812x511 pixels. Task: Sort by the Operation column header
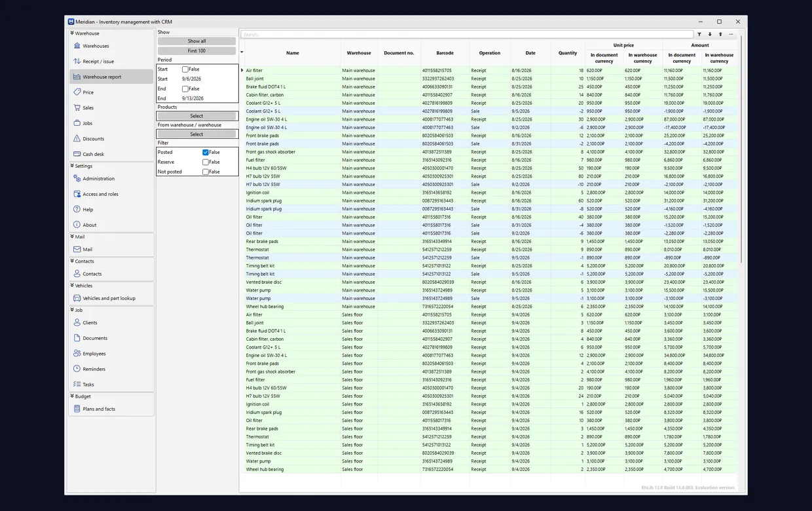click(489, 53)
